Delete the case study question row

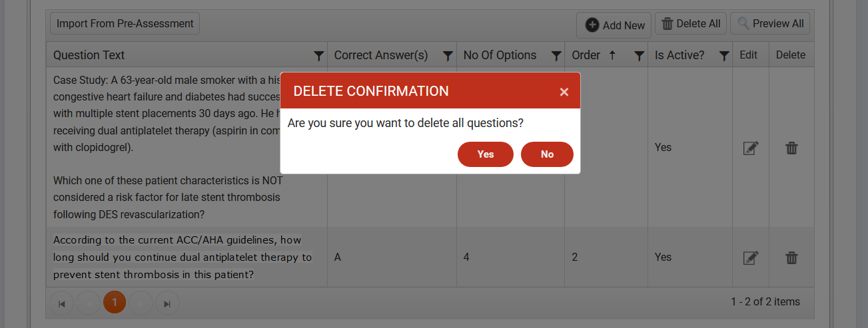(791, 148)
